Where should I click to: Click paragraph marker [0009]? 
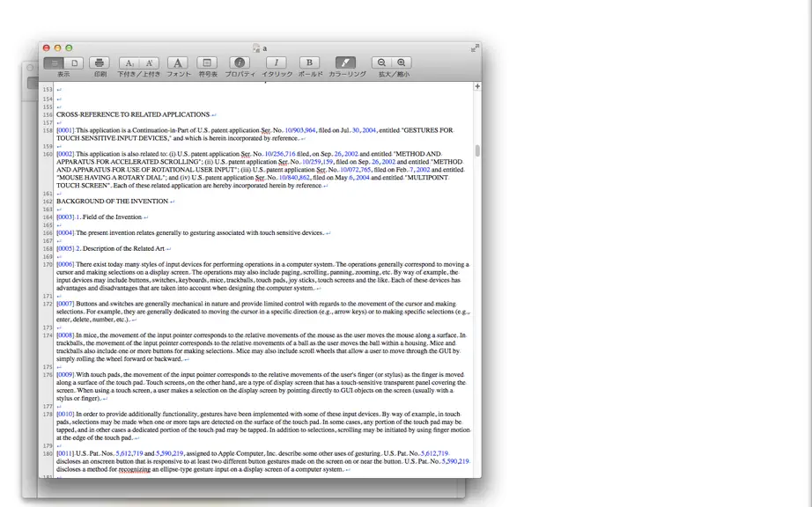pyautogui.click(x=65, y=375)
